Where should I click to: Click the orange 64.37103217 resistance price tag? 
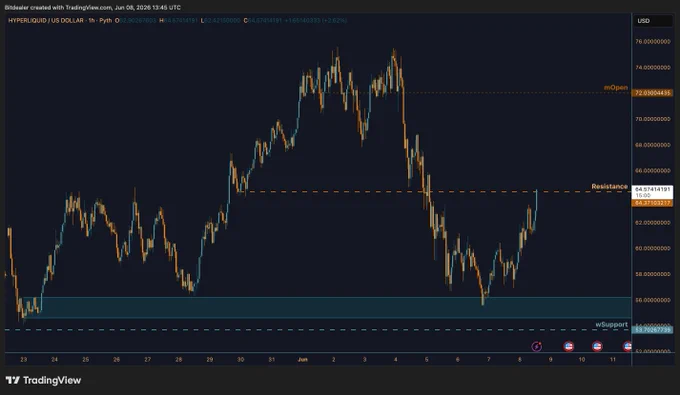tap(653, 203)
